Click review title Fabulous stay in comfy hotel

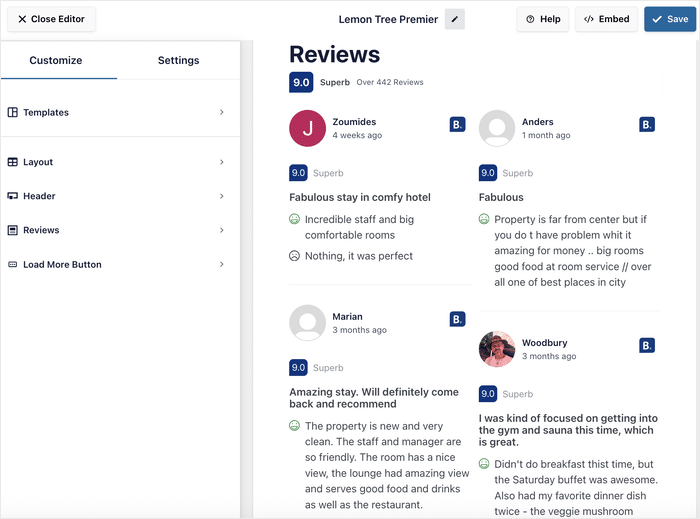[360, 197]
